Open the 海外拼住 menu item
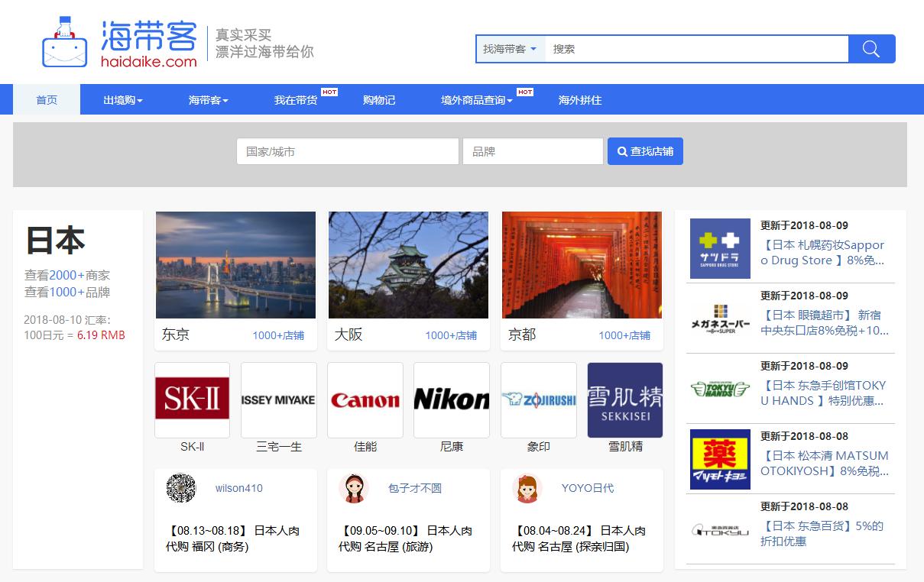The height and width of the screenshot is (582, 924). [578, 99]
